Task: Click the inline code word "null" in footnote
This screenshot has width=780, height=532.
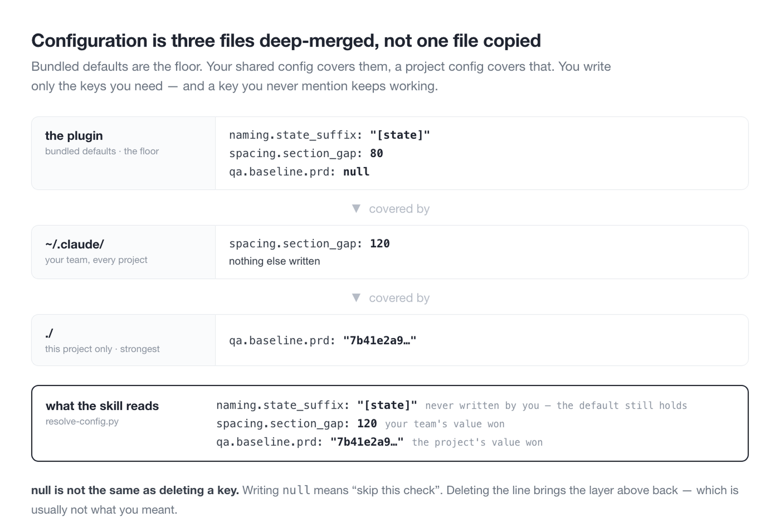Action: click(296, 491)
